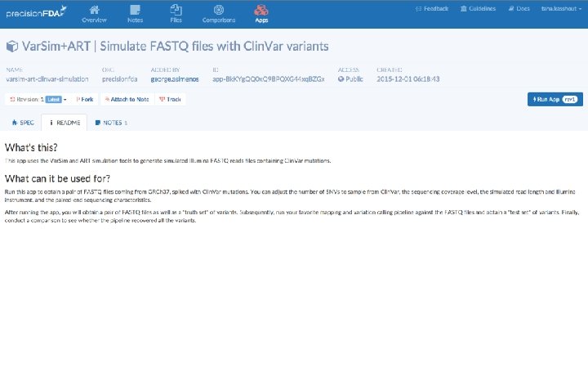This screenshot has width=588, height=368.
Task: Expand the Revision 1 Latest dropdown
Action: click(38, 99)
